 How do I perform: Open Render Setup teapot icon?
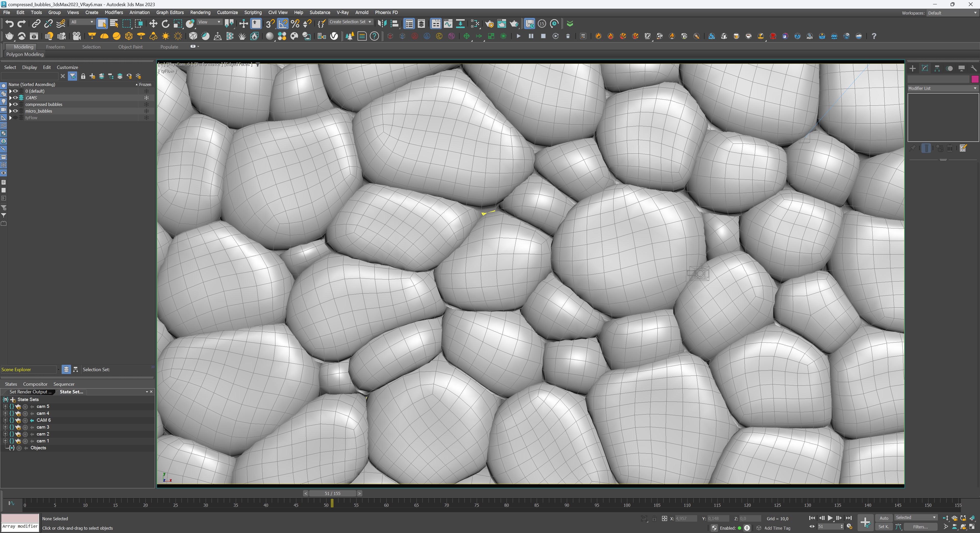click(490, 24)
